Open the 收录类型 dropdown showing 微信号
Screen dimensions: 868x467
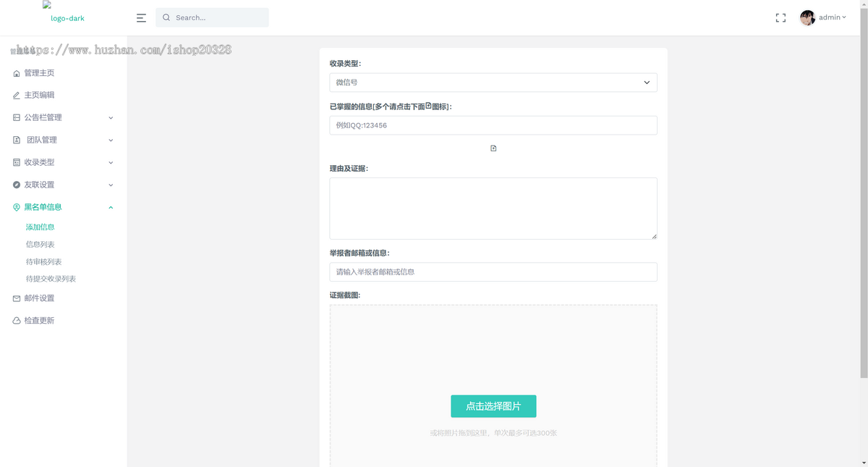click(493, 83)
